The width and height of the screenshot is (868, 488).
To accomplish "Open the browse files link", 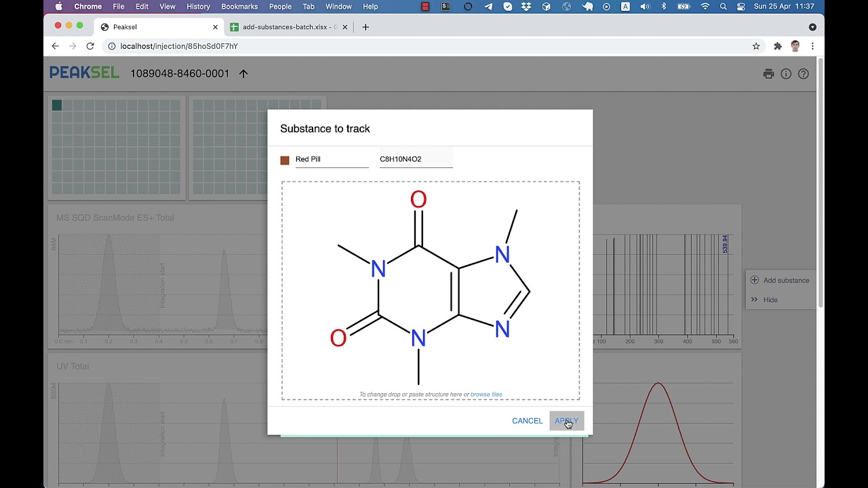I will click(486, 394).
